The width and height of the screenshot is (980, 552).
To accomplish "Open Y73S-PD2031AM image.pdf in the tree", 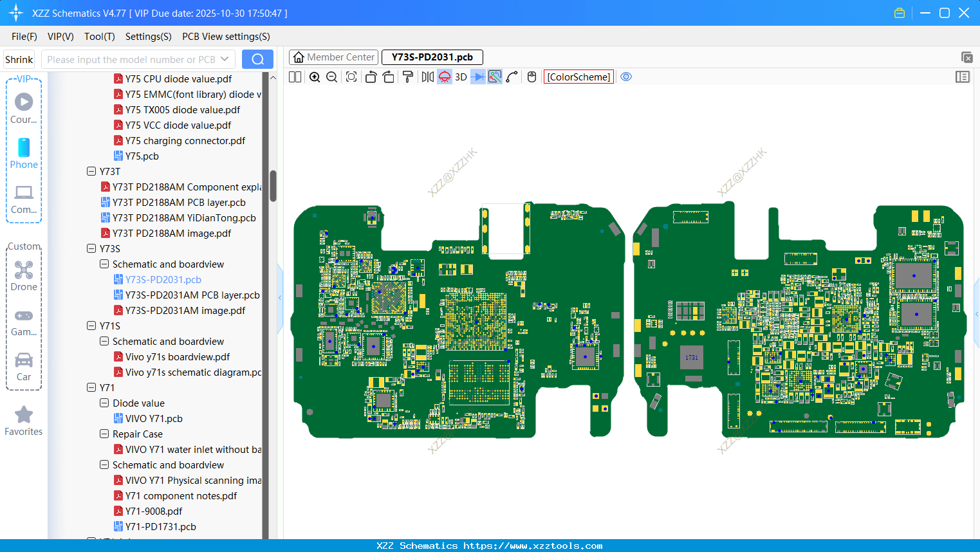I will click(185, 311).
